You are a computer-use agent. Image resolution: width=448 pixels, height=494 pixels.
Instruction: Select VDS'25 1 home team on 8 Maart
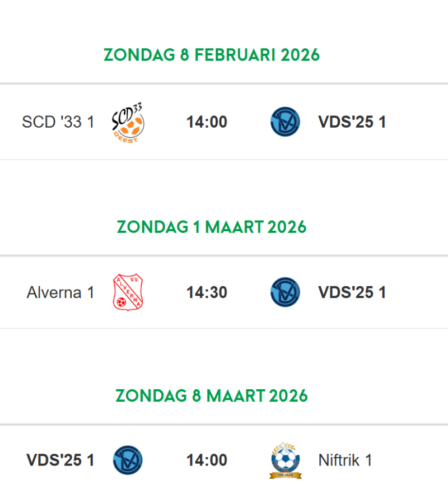click(x=60, y=460)
